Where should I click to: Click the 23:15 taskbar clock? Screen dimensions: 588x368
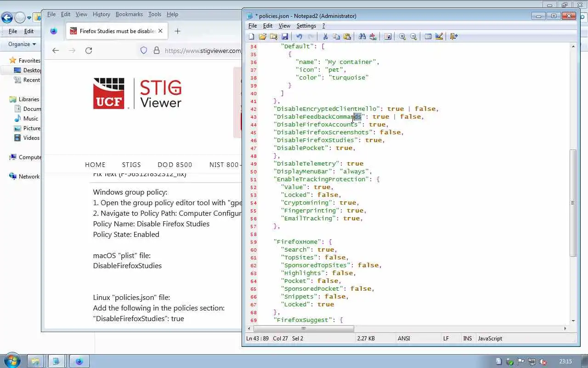pyautogui.click(x=565, y=362)
